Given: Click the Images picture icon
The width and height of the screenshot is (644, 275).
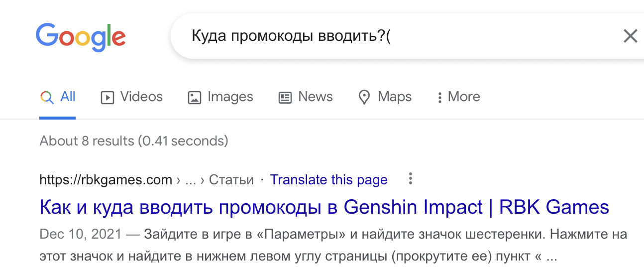Looking at the screenshot, I should [194, 97].
